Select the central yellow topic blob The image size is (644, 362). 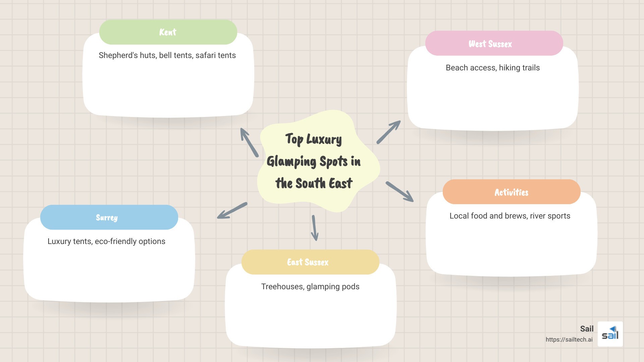[x=319, y=161]
